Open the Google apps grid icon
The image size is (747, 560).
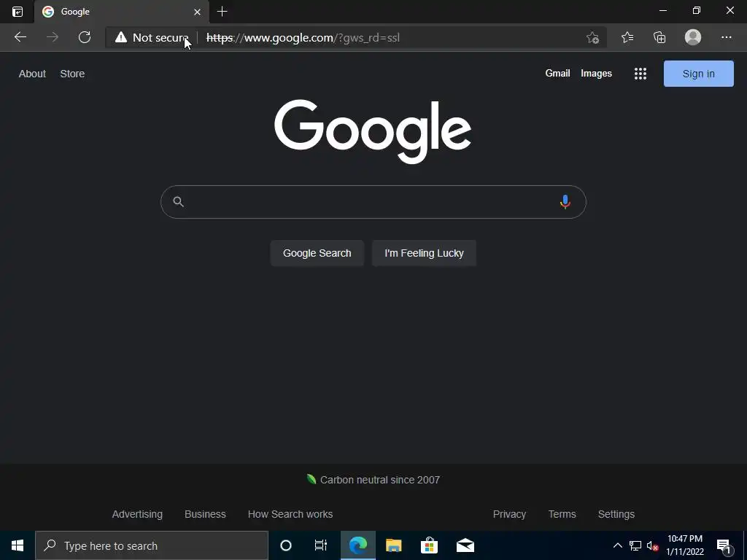click(640, 74)
